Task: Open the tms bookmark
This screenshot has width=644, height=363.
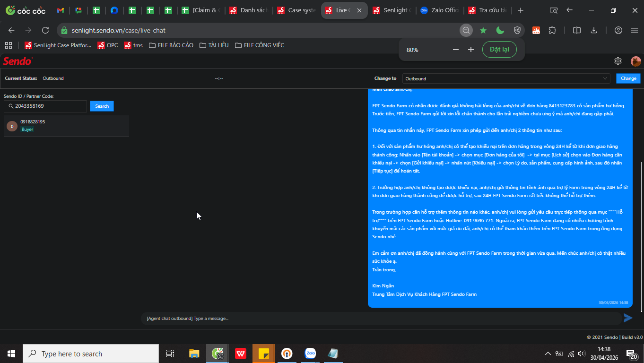Action: pyautogui.click(x=133, y=45)
